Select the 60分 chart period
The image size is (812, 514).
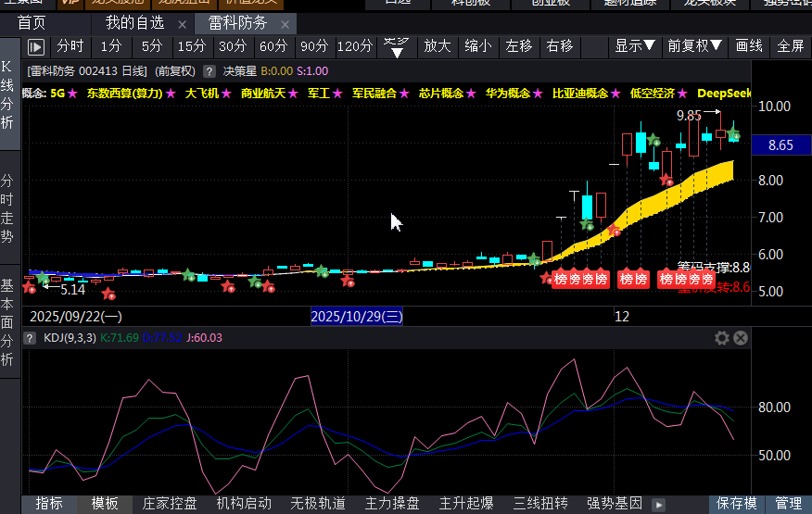(273, 46)
